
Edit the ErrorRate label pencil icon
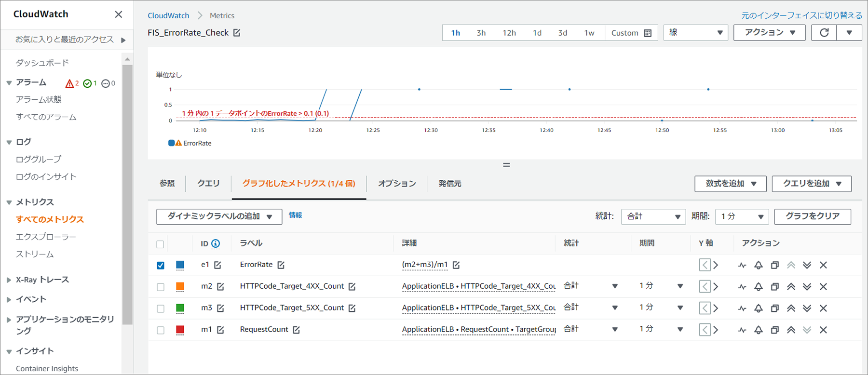(281, 265)
